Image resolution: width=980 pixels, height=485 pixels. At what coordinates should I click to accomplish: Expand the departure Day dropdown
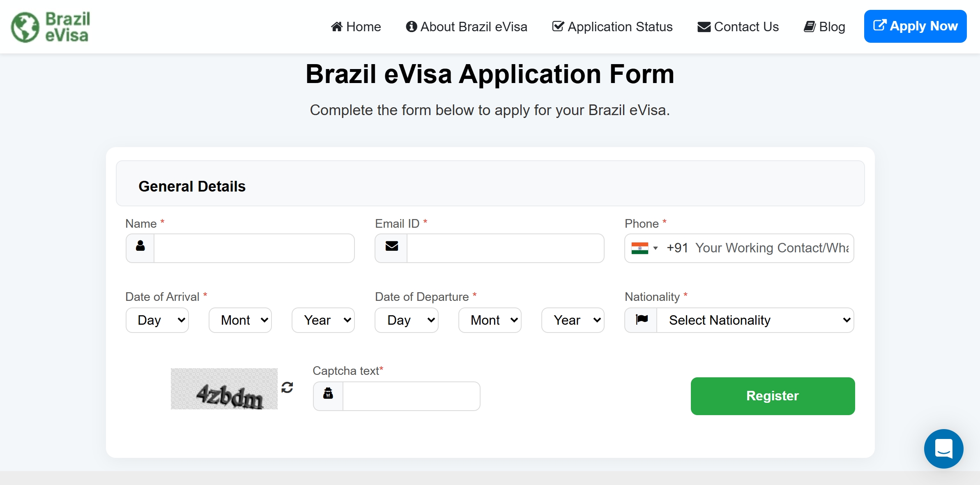coord(407,320)
